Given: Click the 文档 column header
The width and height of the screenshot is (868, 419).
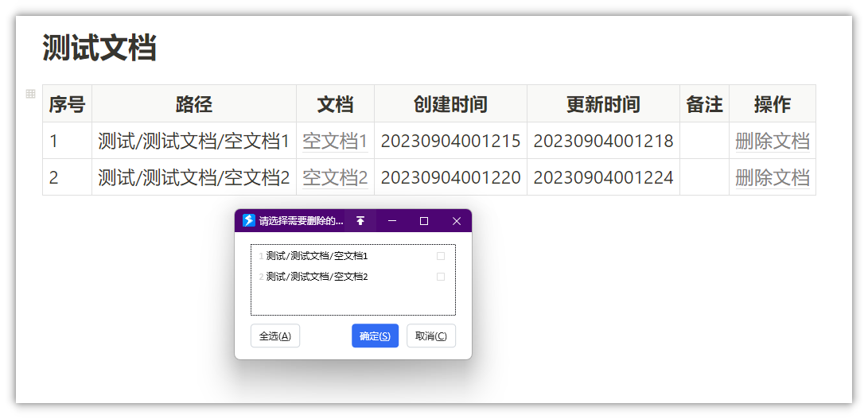Looking at the screenshot, I should tap(336, 104).
